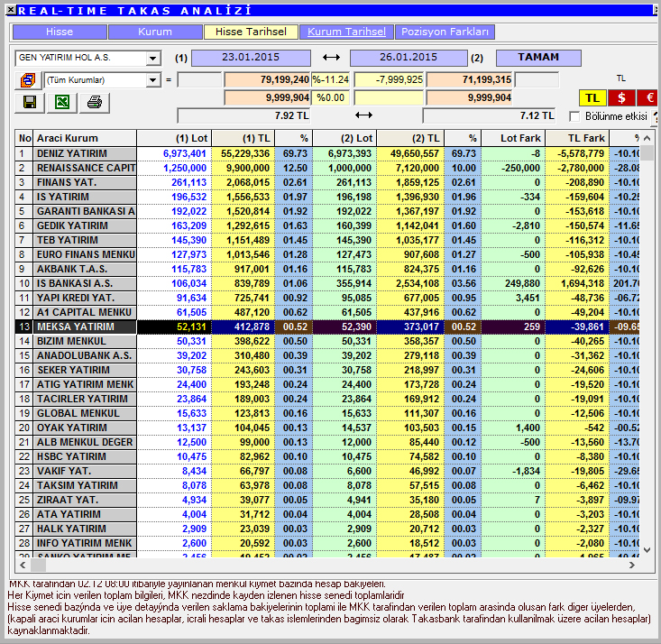Image resolution: width=661 pixels, height=644 pixels.
Task: Select the BIZIM MENKUL row
Action: point(327,341)
